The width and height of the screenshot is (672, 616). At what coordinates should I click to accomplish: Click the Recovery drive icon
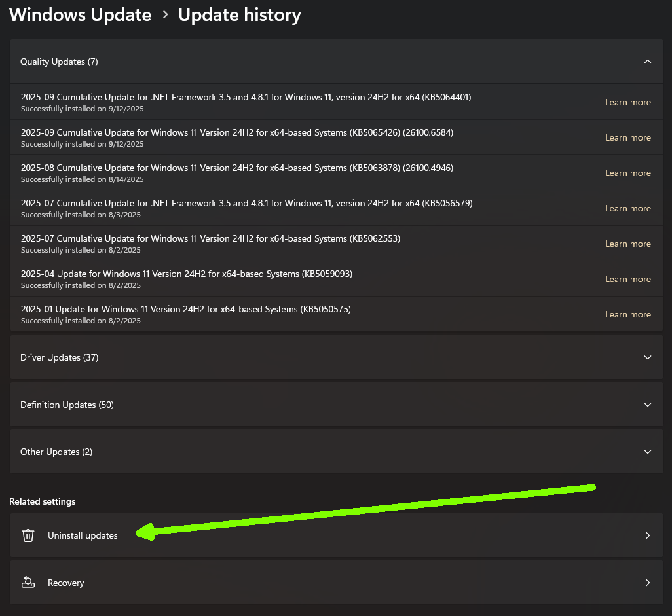(28, 583)
